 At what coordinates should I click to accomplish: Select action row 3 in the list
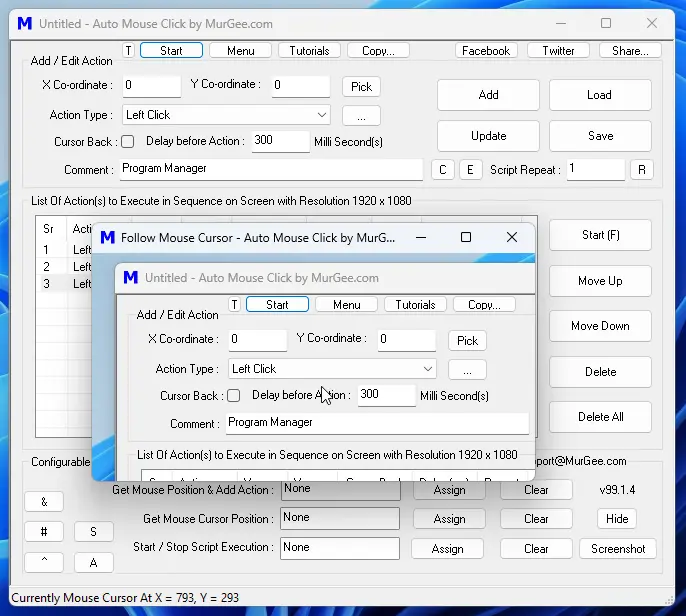pos(65,284)
